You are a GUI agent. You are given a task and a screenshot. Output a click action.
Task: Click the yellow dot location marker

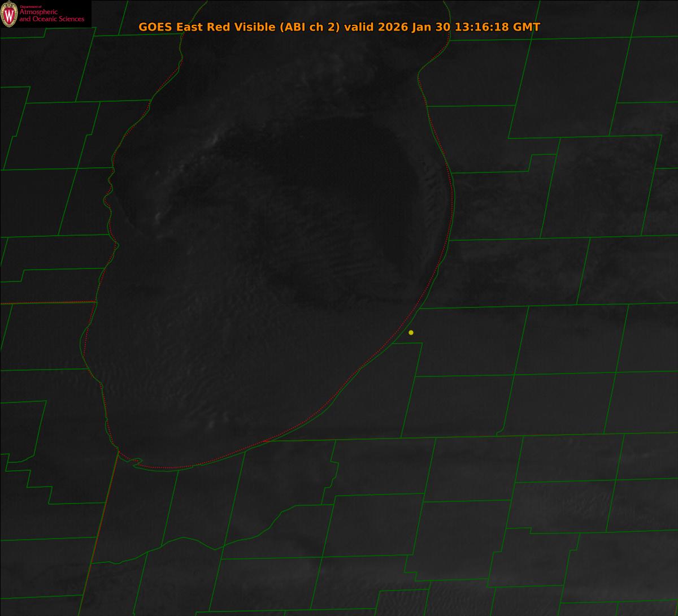click(411, 332)
